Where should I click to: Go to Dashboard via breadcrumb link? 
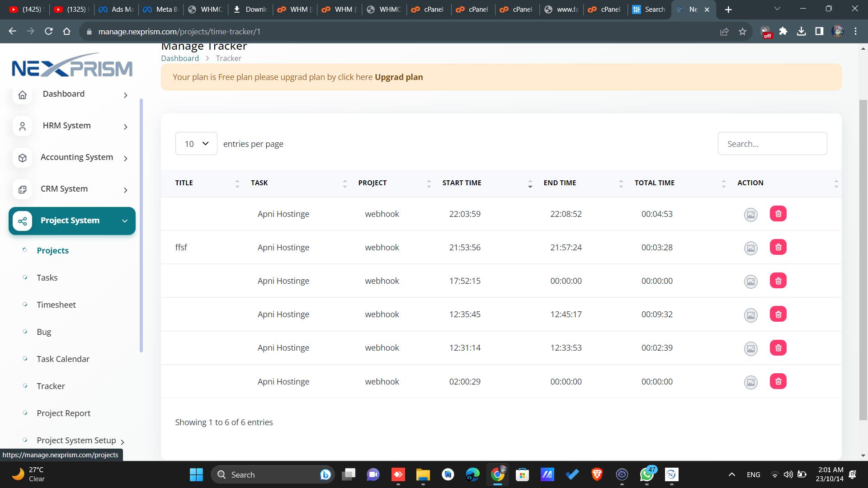coord(180,58)
